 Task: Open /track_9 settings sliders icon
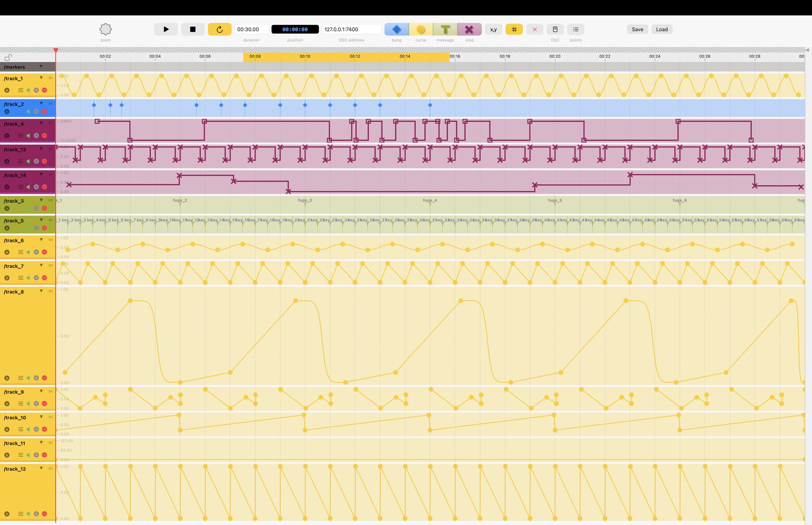(20, 404)
